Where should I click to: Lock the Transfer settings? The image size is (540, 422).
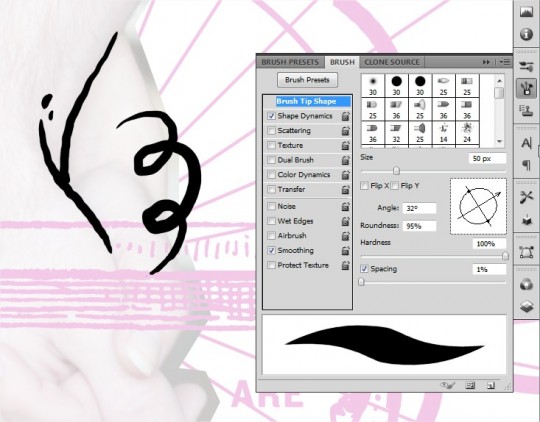pos(345,189)
